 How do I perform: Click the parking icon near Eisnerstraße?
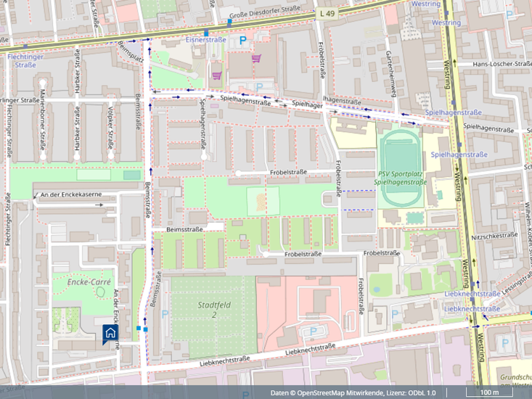243,43
